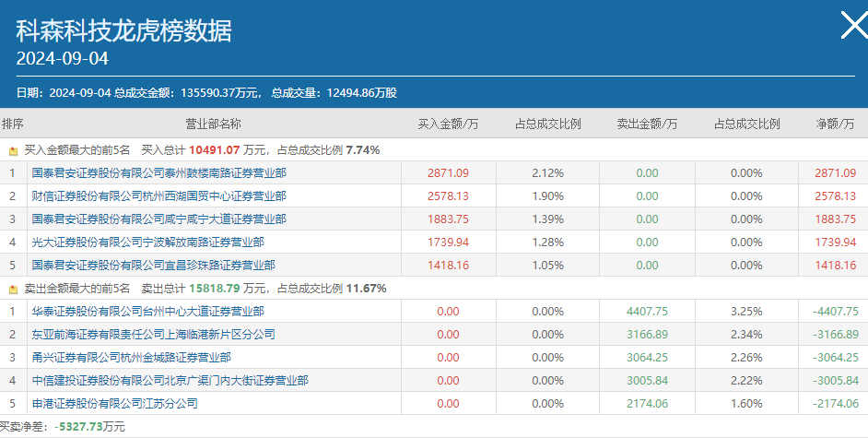Select buy amount 2871.09 in 买入金额 column
The width and height of the screenshot is (868, 438).
(448, 173)
